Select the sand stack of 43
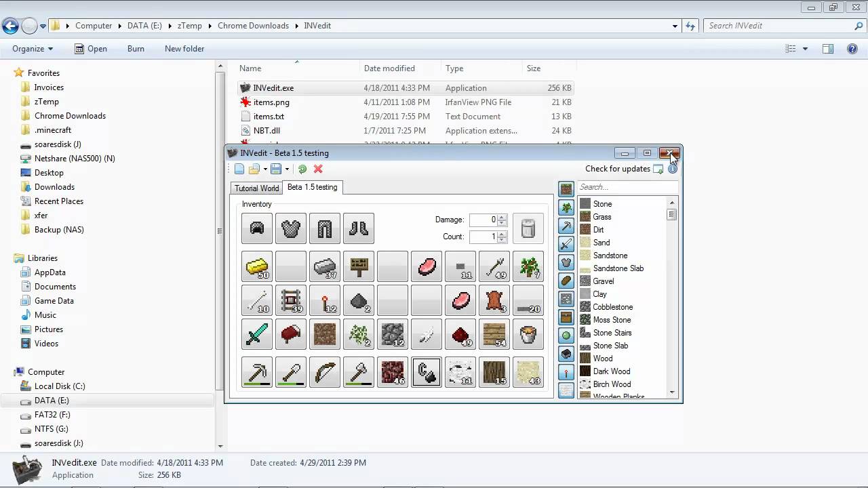The width and height of the screenshot is (868, 488). tap(528, 372)
